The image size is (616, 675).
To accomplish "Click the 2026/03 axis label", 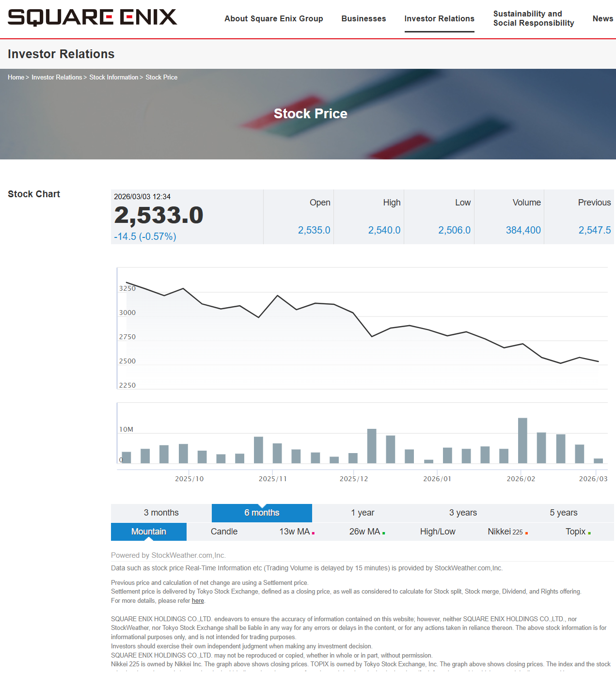I will point(593,479).
